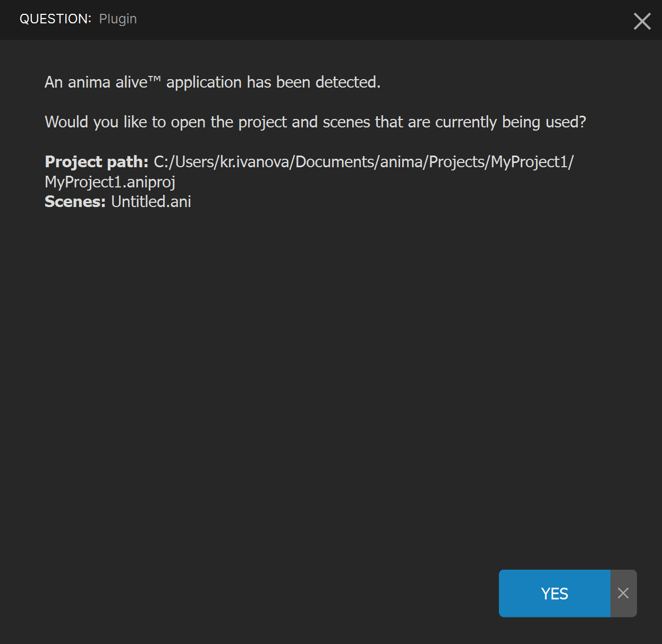This screenshot has width=662, height=644.
Task: Click the Documents segment of the path
Action: (335, 161)
